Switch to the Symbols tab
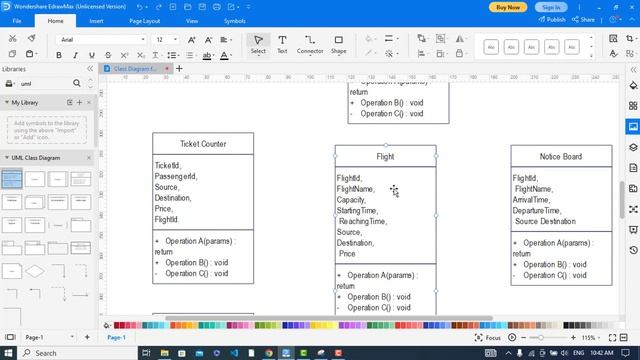640x360 pixels. click(235, 21)
